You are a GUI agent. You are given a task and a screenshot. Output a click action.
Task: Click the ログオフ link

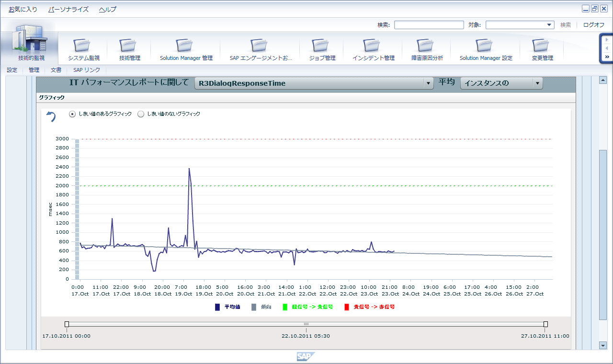(594, 25)
